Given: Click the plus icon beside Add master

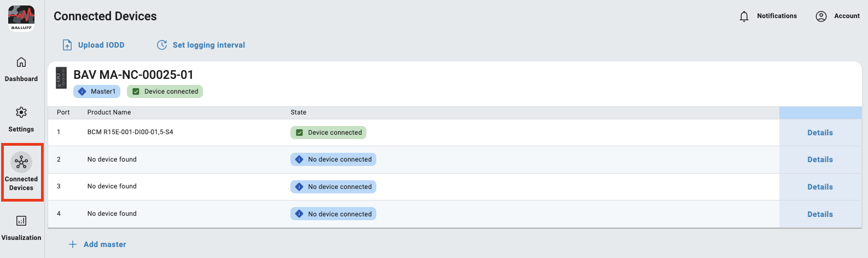Looking at the screenshot, I should pyautogui.click(x=73, y=244).
